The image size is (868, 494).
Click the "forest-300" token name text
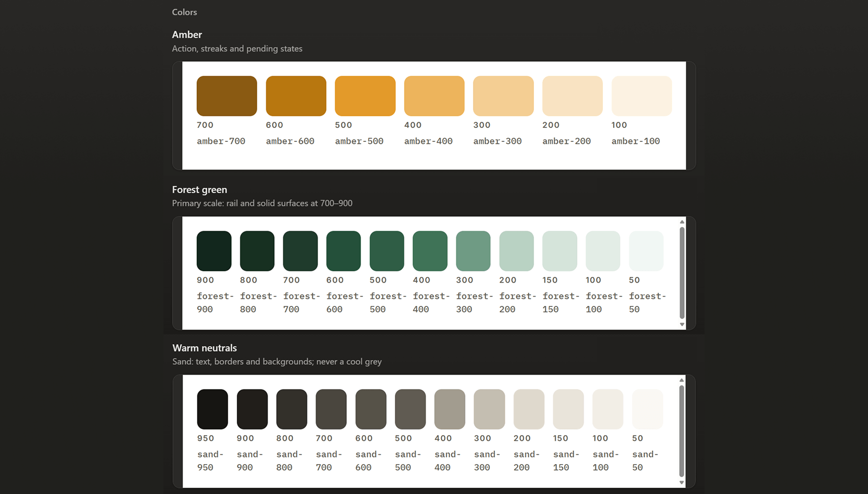coord(475,302)
